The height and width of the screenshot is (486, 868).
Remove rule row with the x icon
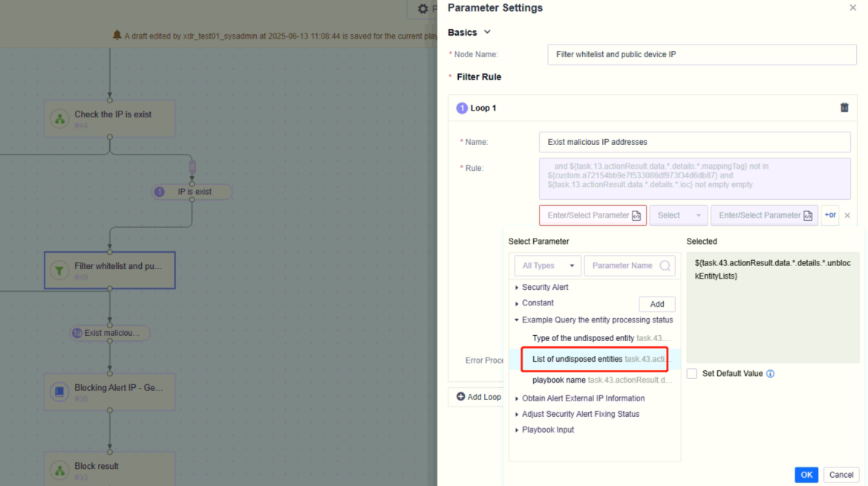(847, 216)
